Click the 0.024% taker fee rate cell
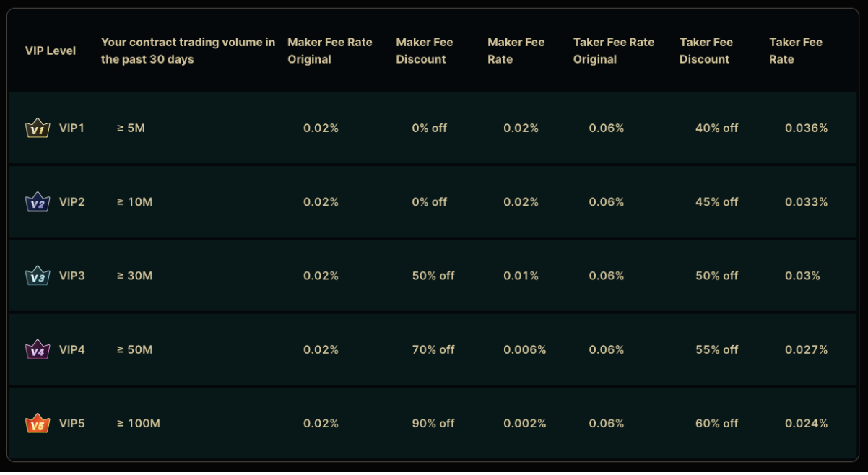 coord(807,423)
